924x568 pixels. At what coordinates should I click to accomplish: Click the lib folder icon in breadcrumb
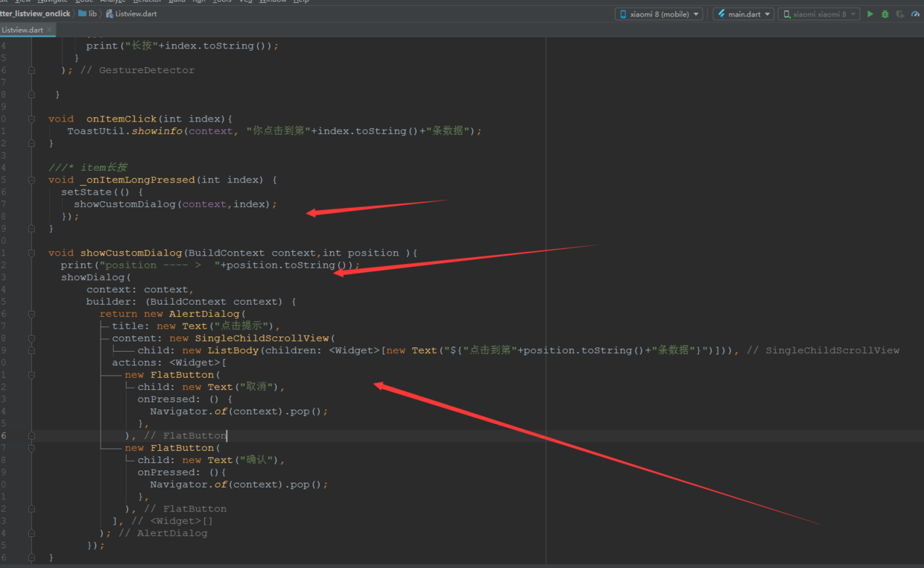tap(82, 13)
